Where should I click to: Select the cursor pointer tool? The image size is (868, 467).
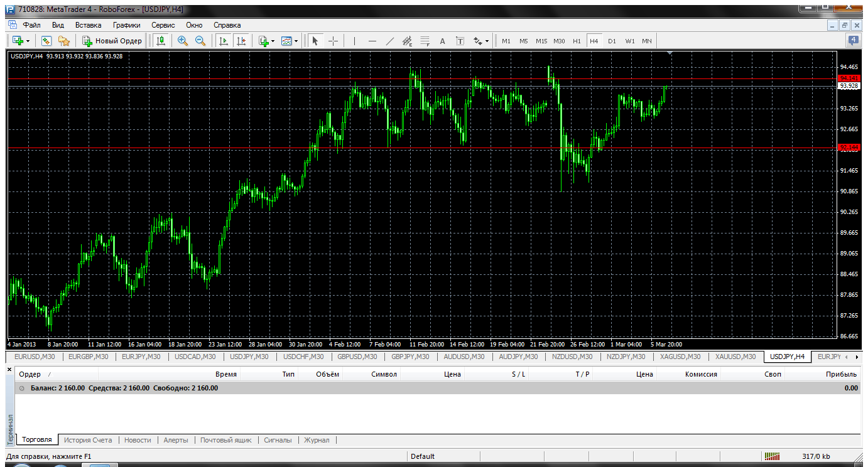pos(315,41)
